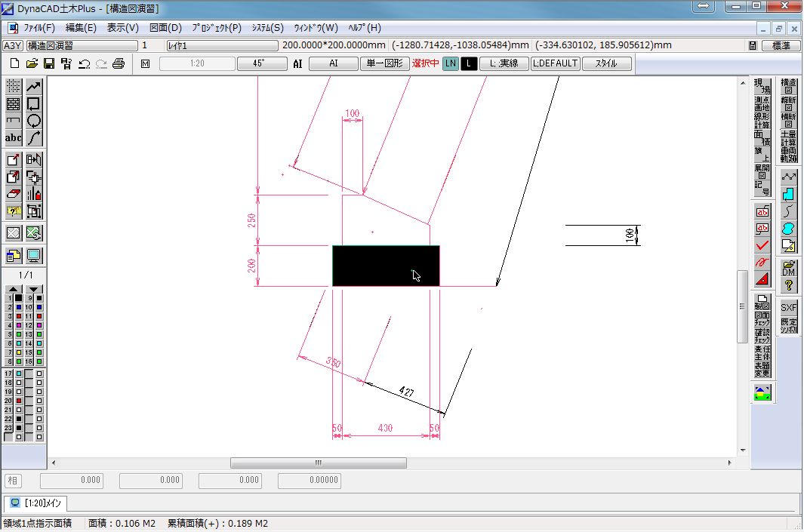Viewport: 804px width, 532px height.
Task: Create a new drawing file
Action: tap(14, 63)
